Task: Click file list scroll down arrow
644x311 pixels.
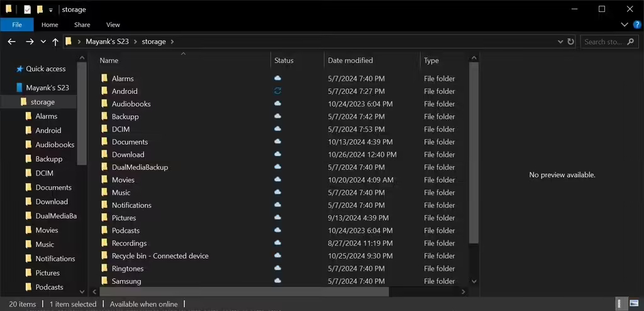Action: point(474,281)
